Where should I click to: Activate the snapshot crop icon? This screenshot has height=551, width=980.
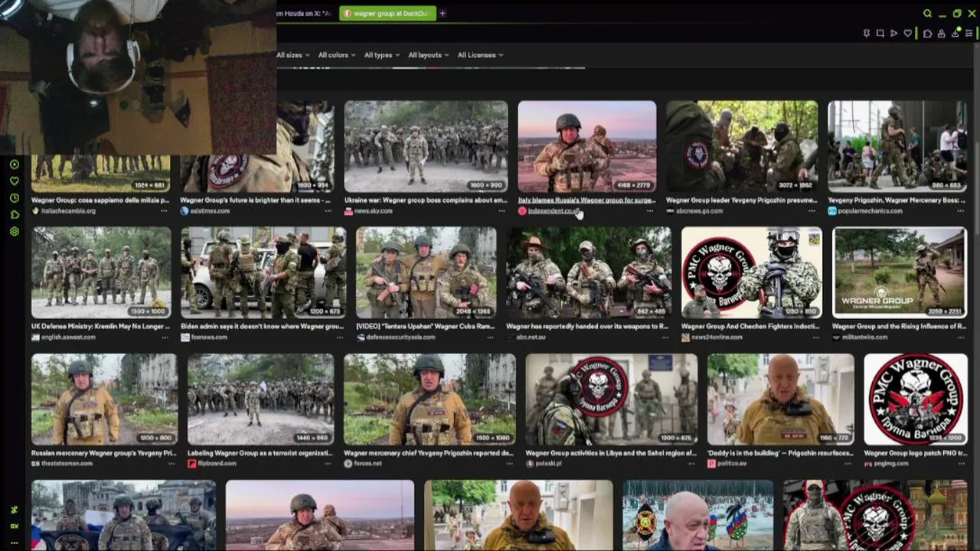880,34
